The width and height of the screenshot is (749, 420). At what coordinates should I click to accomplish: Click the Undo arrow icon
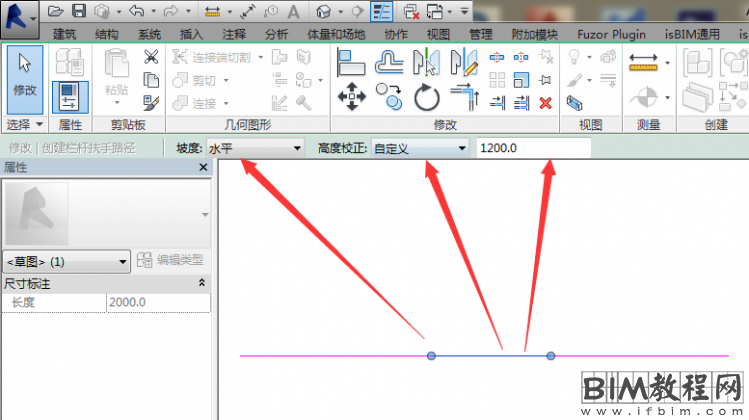(136, 11)
